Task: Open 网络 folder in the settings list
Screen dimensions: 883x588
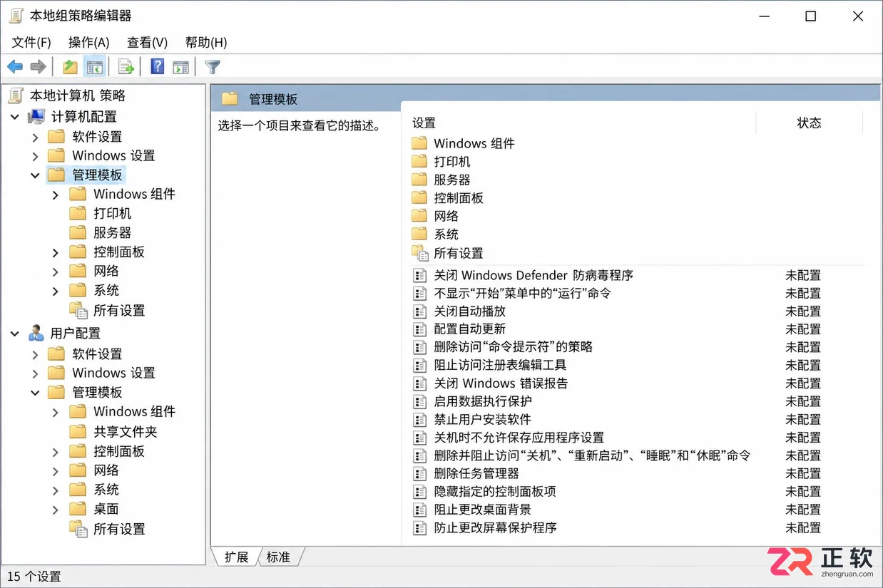Action: pos(446,216)
